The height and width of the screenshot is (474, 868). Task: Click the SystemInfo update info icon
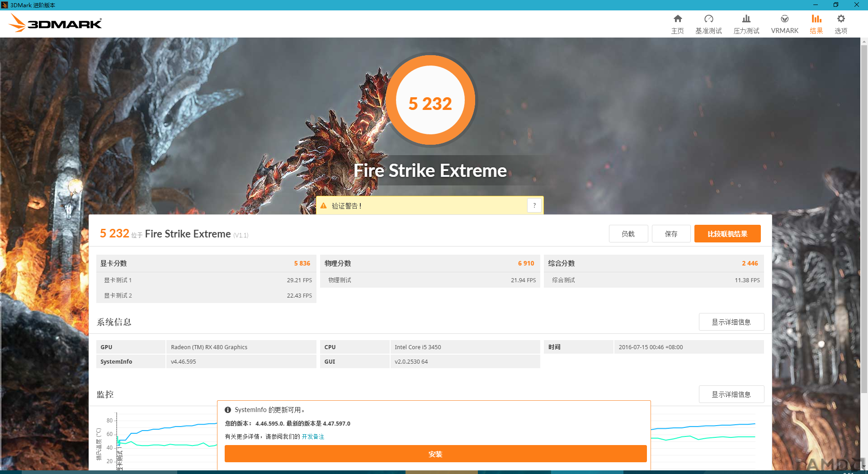click(228, 410)
